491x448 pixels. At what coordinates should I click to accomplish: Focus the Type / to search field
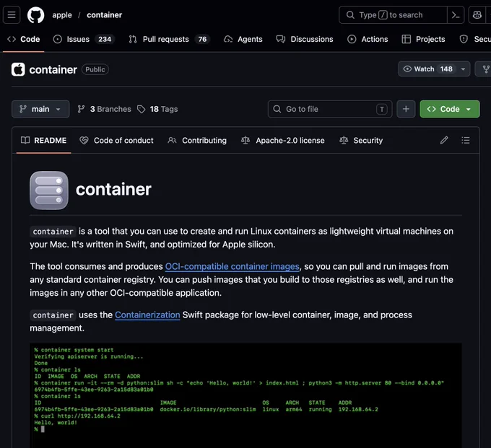(x=393, y=14)
